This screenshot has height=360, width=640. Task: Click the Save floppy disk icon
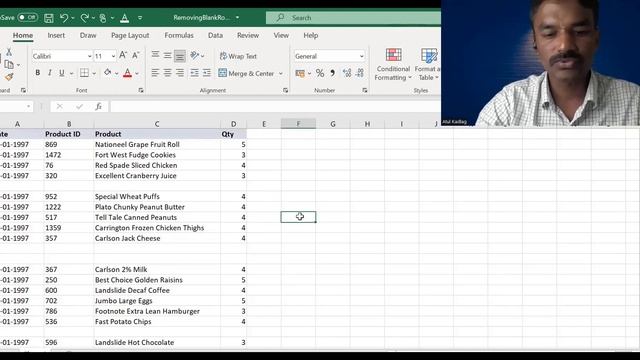coord(49,18)
